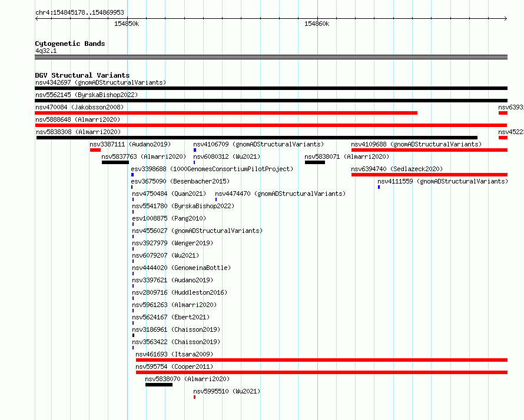Click the black bar under nsv5838070
Viewport: 524px width, 420px height.
pyautogui.click(x=159, y=385)
